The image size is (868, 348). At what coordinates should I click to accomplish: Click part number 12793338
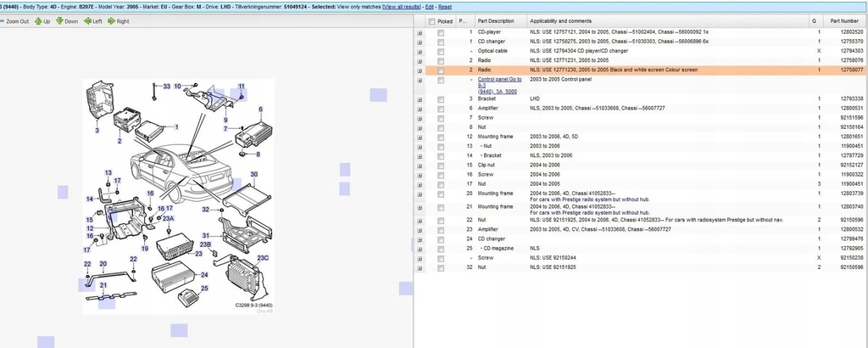point(851,98)
